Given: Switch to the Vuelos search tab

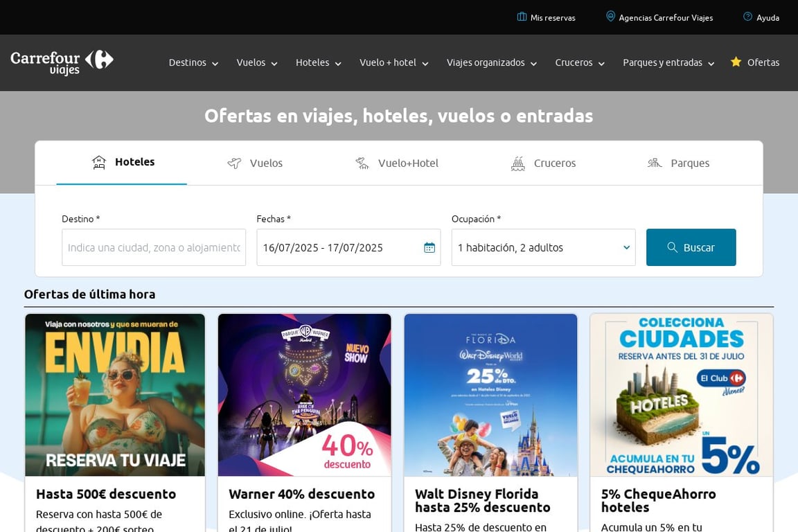Looking at the screenshot, I should tap(254, 163).
